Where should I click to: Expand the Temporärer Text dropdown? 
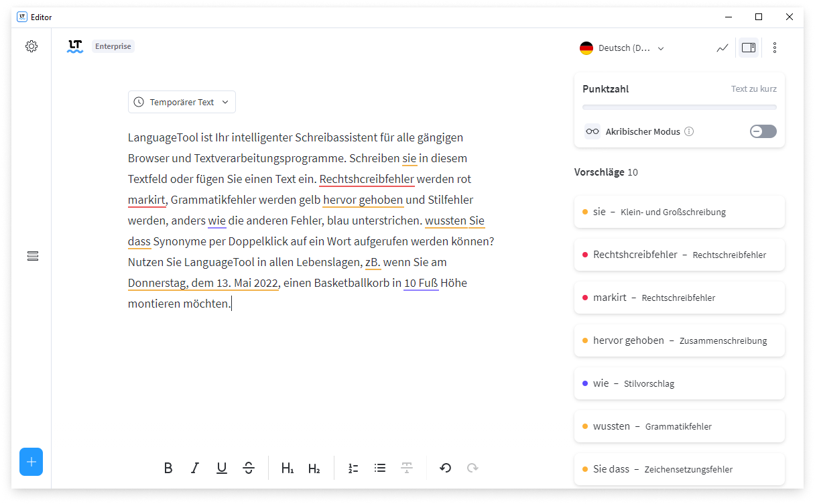pyautogui.click(x=182, y=102)
